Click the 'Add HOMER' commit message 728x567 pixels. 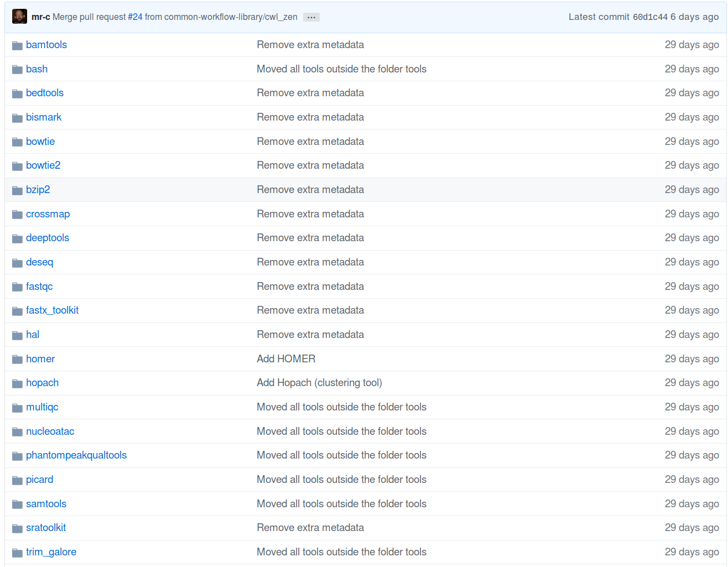(x=286, y=359)
